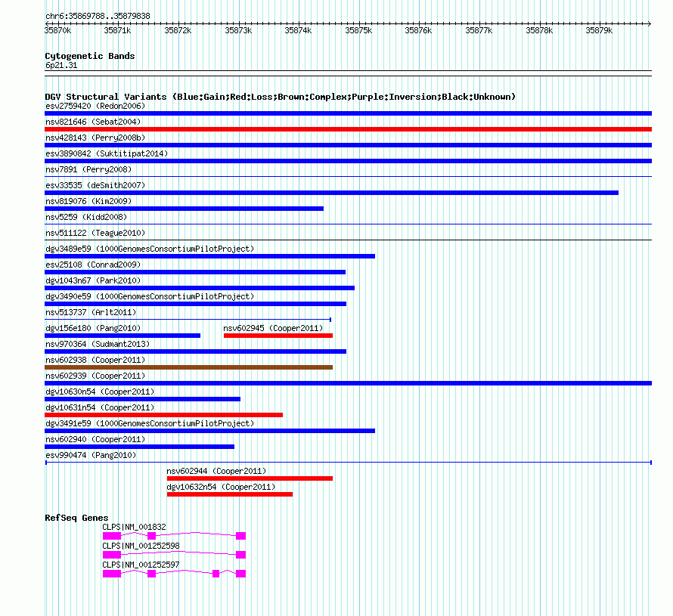Click the 35876k ruler mark
This screenshot has width=673, height=616.
pos(418,30)
